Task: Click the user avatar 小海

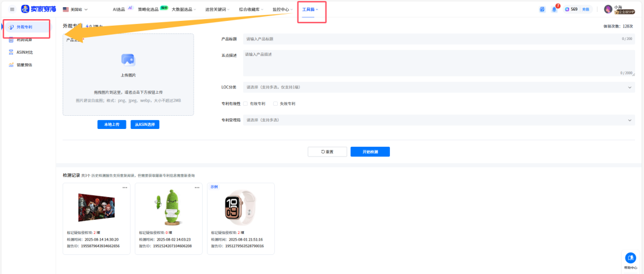Action: click(x=608, y=9)
